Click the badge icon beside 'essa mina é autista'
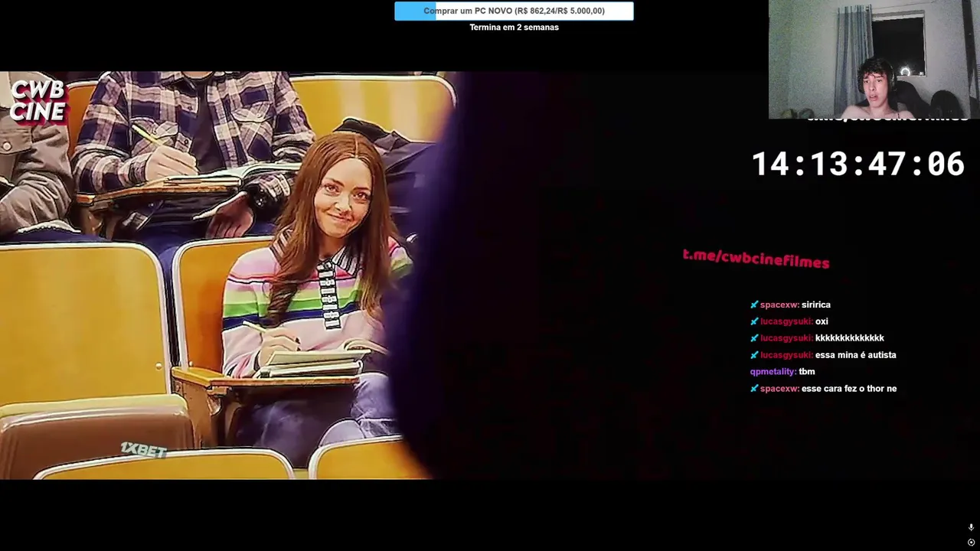980x551 pixels. click(754, 355)
